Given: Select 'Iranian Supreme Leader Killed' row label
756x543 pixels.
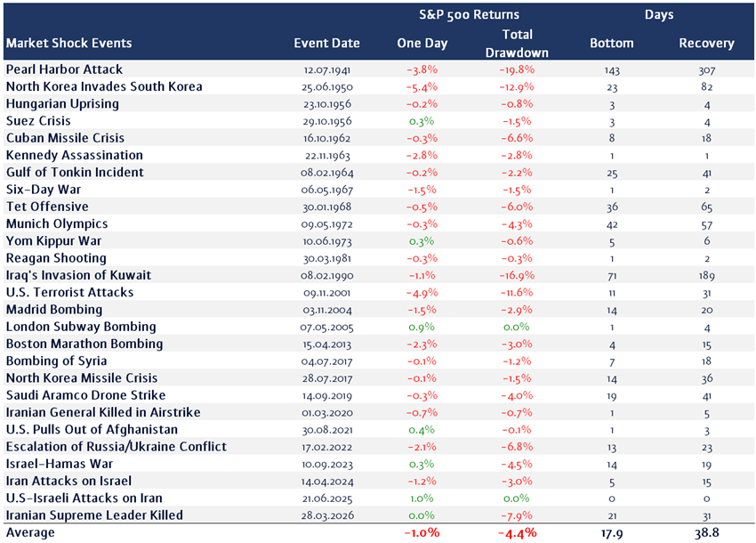Looking at the screenshot, I should [94, 515].
